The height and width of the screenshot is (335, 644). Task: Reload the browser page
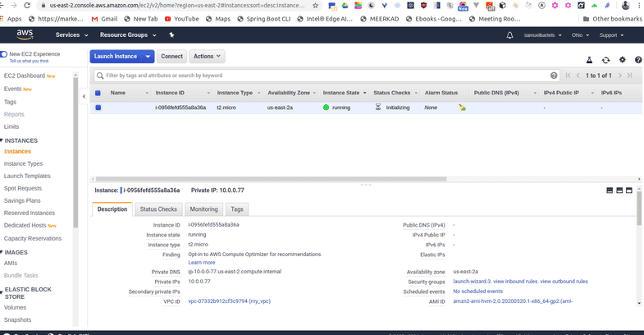click(27, 6)
